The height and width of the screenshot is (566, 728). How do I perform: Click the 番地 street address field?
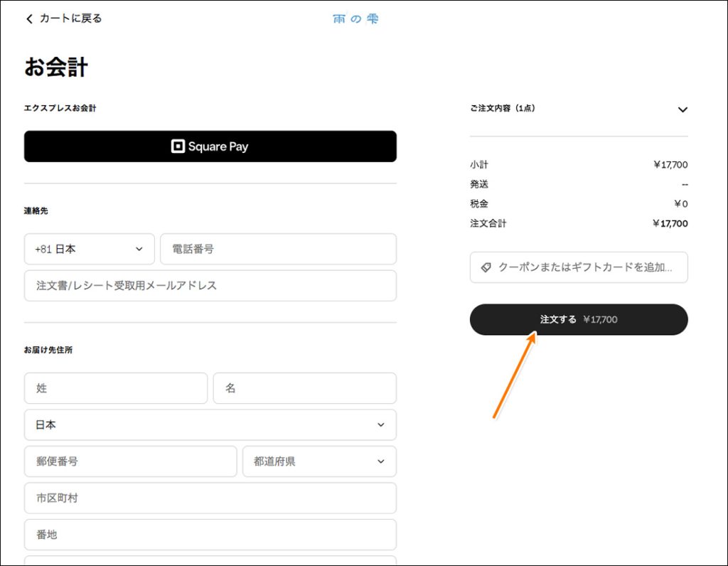210,534
